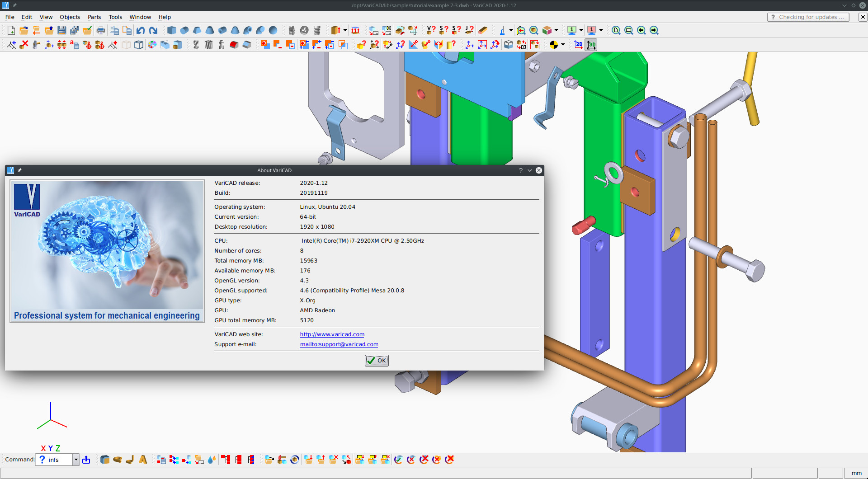Screen dimensions: 868x479
Task: Open a file using the folder icon
Action: tap(24, 30)
